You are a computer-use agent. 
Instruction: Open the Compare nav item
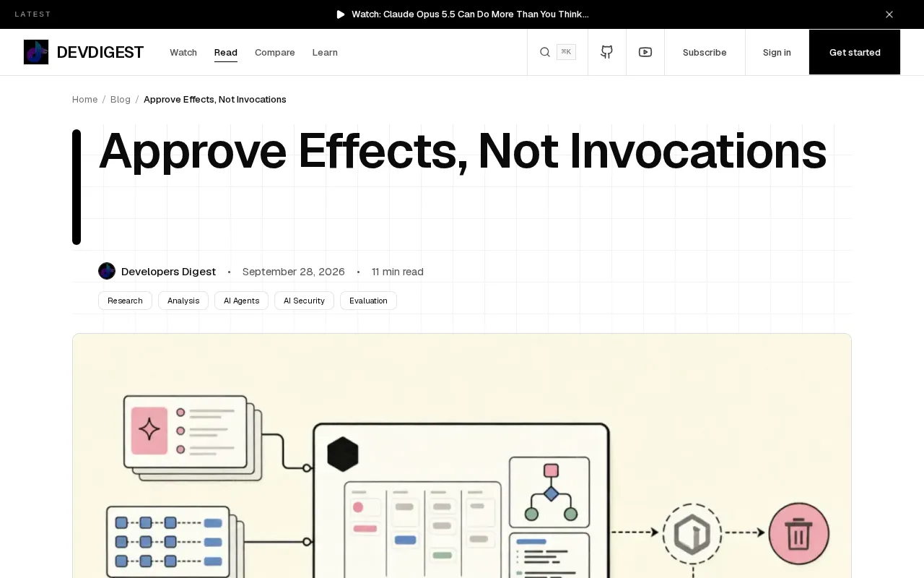(x=275, y=52)
